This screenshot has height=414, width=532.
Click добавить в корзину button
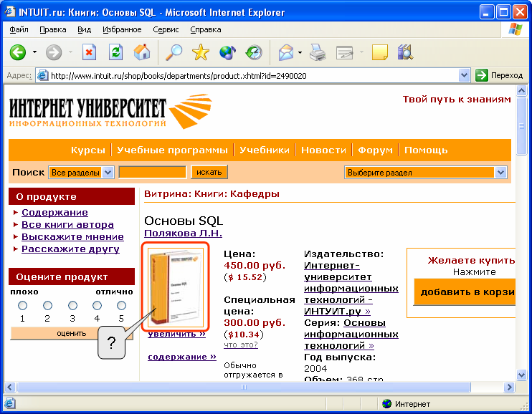465,292
